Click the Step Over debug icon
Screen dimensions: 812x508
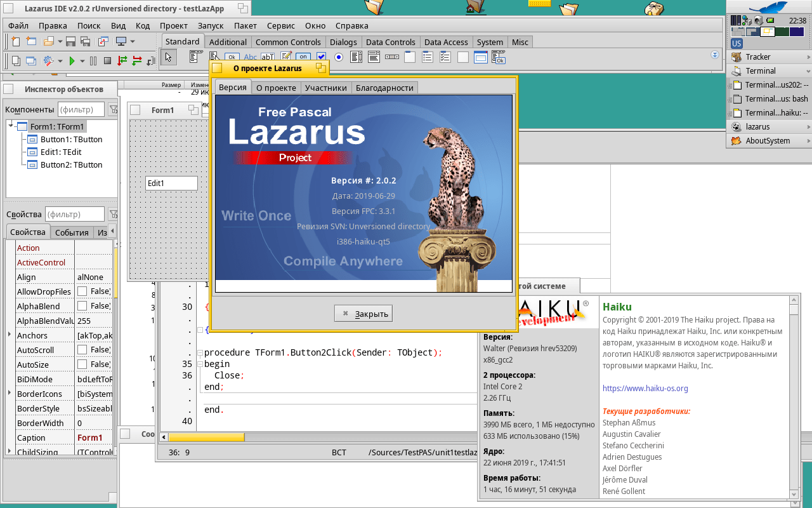(x=137, y=61)
